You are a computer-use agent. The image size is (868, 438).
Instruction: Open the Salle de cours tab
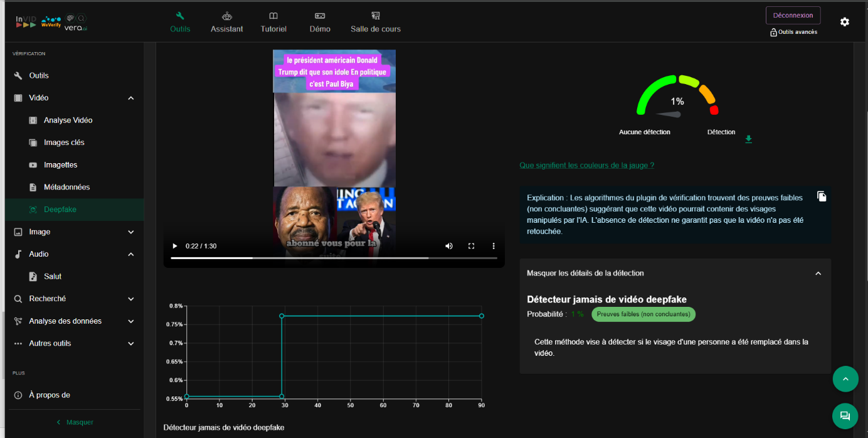click(x=376, y=22)
